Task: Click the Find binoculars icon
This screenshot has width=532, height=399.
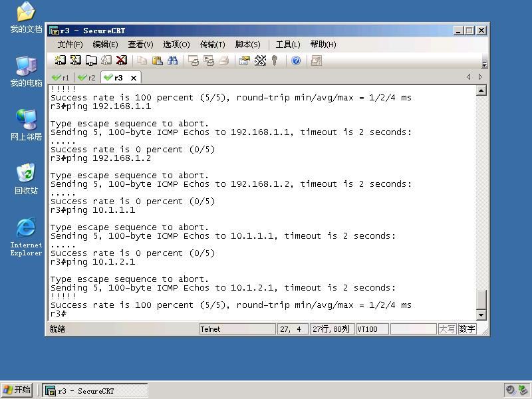Action: 172,61
